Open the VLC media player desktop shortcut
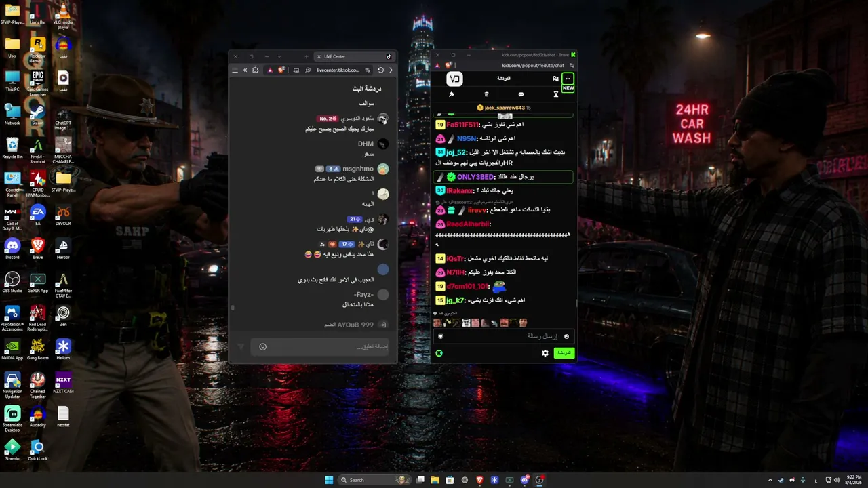The image size is (868, 488). pyautogui.click(x=63, y=16)
